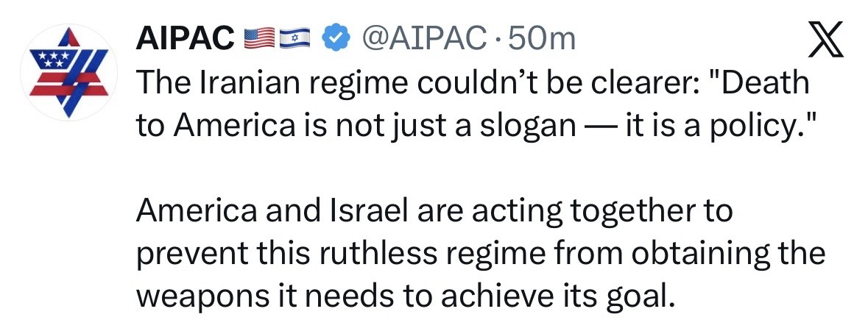Open the AIPAC profile picture
868x331 pixels.
(68, 72)
